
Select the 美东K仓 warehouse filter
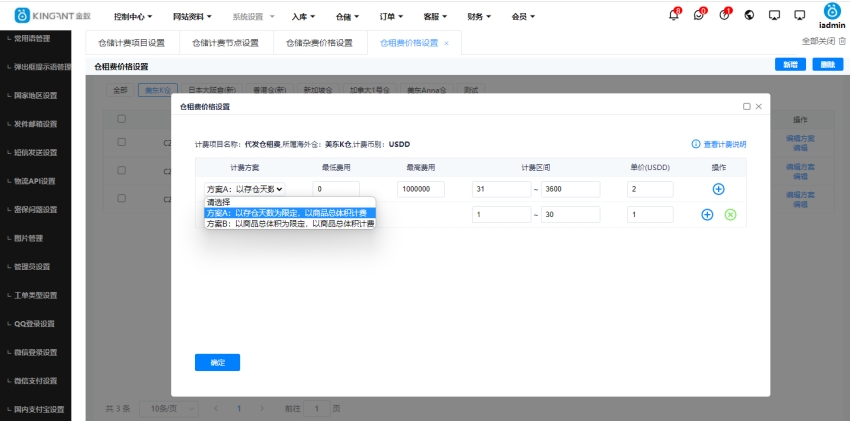click(x=157, y=90)
